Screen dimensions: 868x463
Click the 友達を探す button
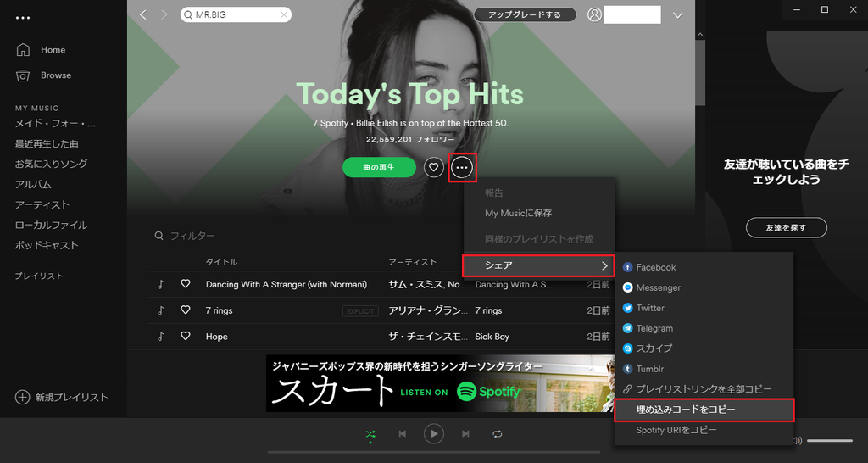click(787, 227)
